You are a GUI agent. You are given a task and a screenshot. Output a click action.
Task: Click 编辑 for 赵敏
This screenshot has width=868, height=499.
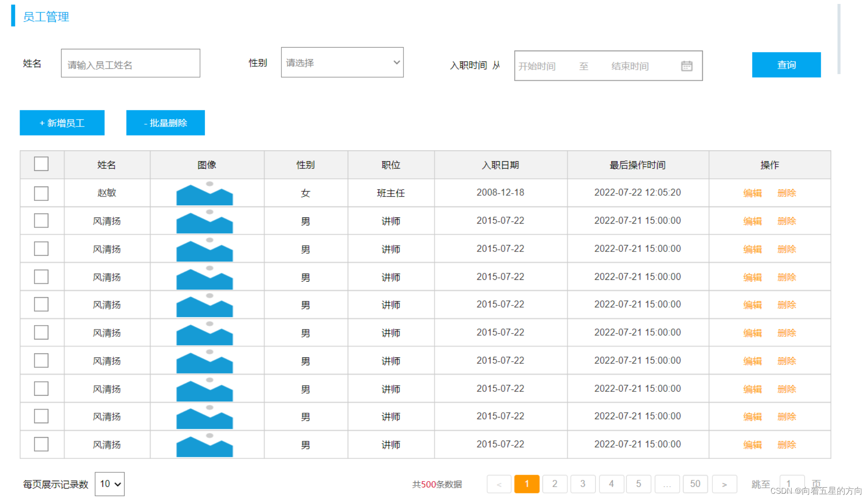click(752, 193)
